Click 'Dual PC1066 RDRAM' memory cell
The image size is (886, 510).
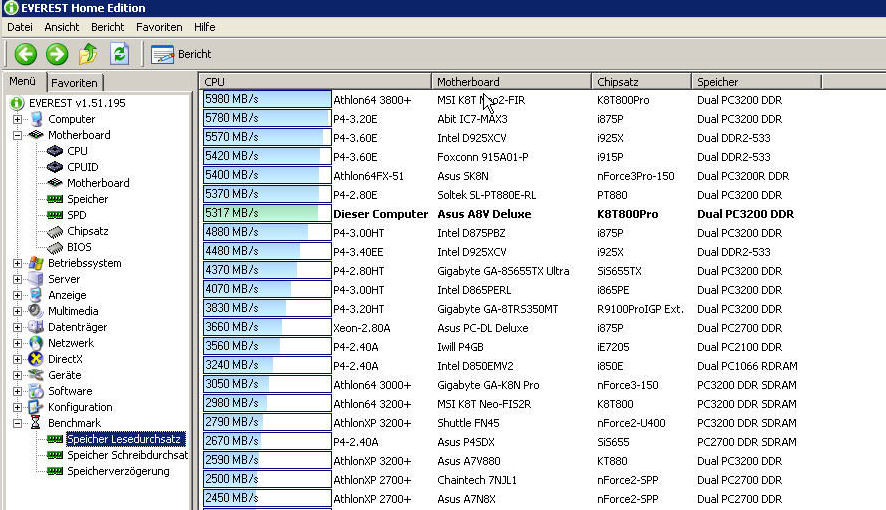click(747, 366)
